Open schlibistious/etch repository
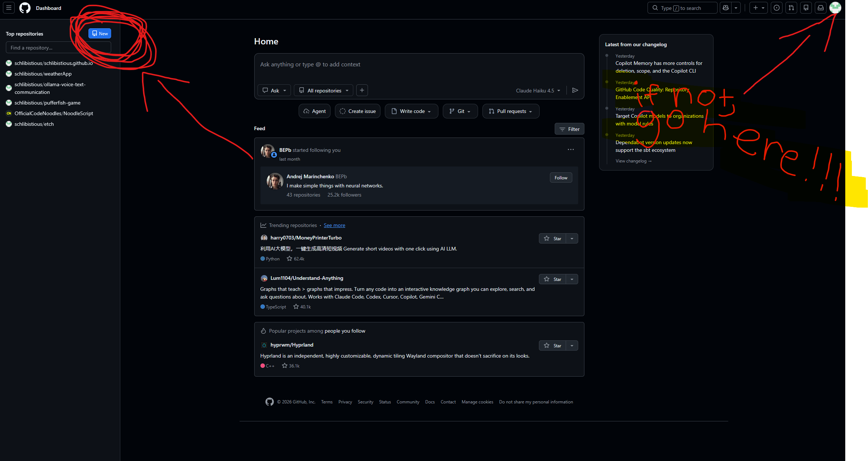 pos(34,124)
